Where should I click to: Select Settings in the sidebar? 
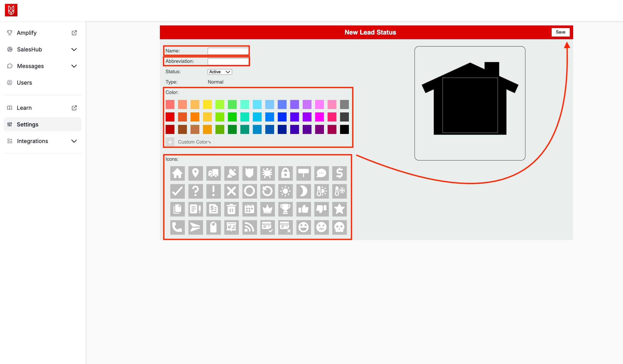pyautogui.click(x=43, y=125)
